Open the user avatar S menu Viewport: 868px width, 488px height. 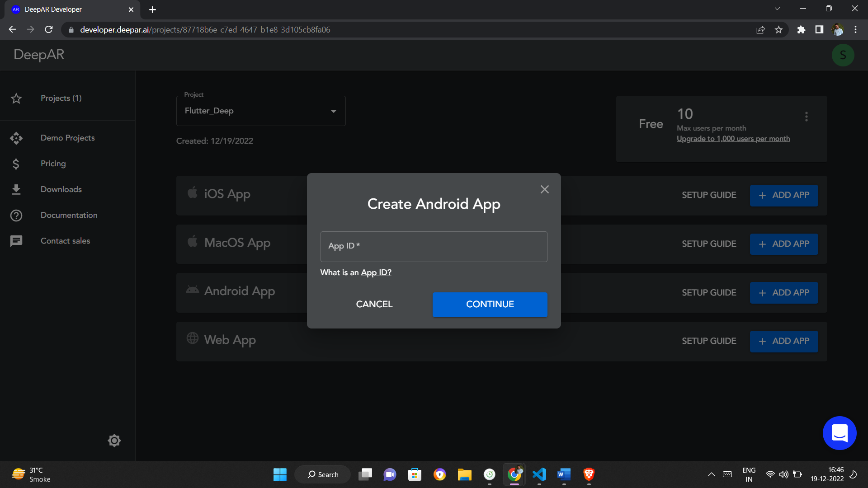point(843,55)
